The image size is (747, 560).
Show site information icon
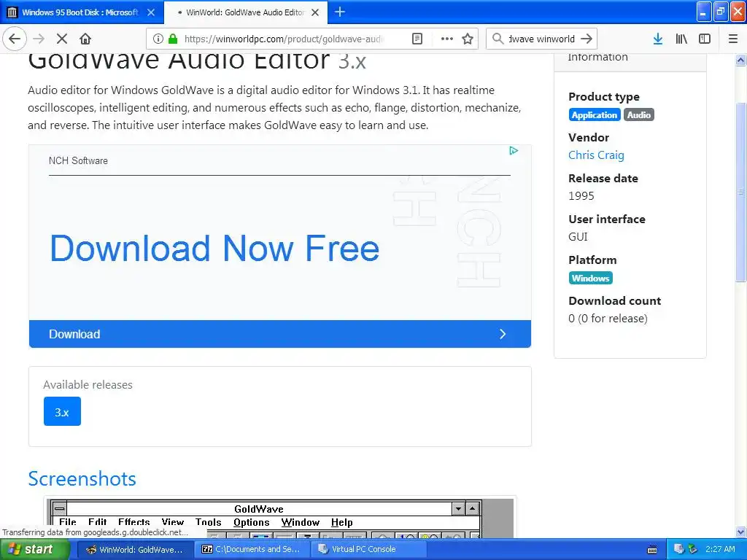pos(158,39)
